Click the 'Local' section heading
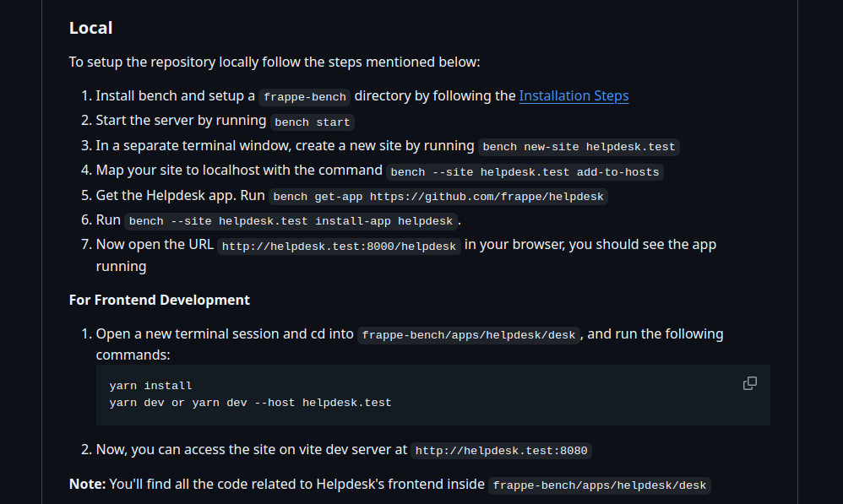The image size is (843, 504). tap(91, 28)
